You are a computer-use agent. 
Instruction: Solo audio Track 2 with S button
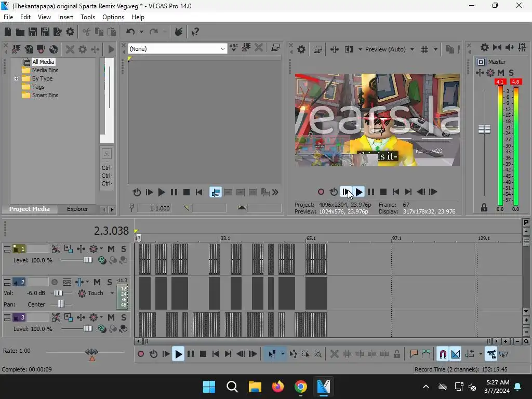[109, 282]
